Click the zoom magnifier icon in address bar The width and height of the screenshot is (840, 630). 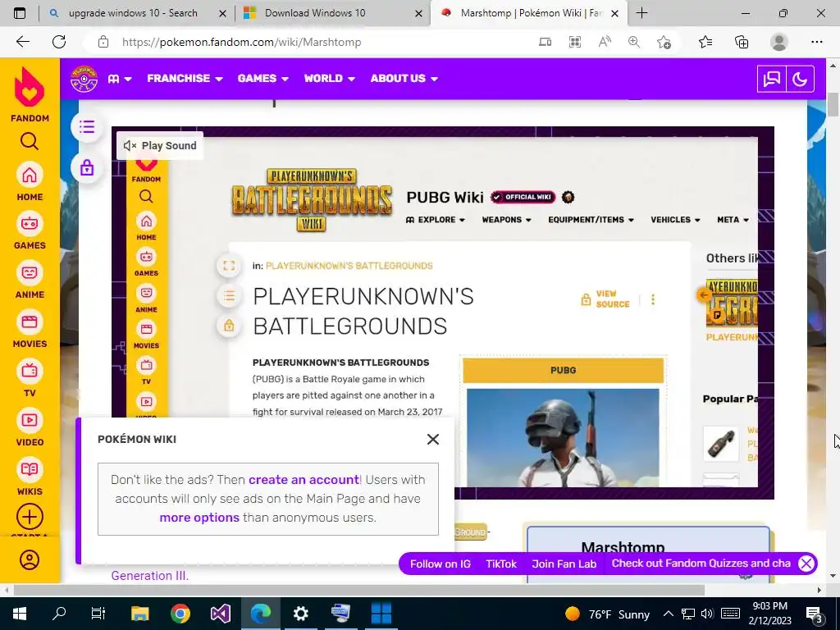point(634,42)
